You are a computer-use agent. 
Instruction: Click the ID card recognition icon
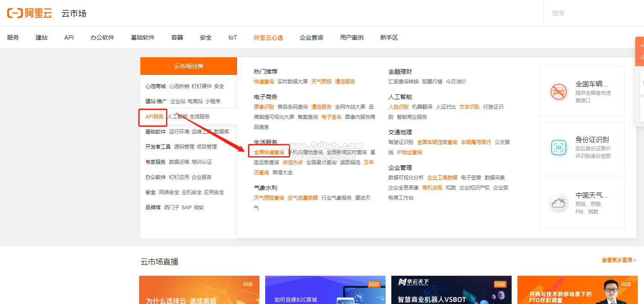[559, 147]
